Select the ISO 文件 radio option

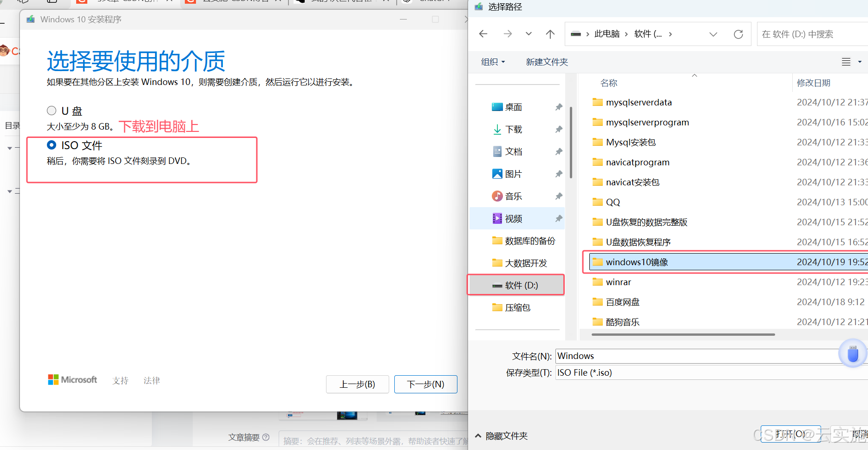[x=52, y=145]
